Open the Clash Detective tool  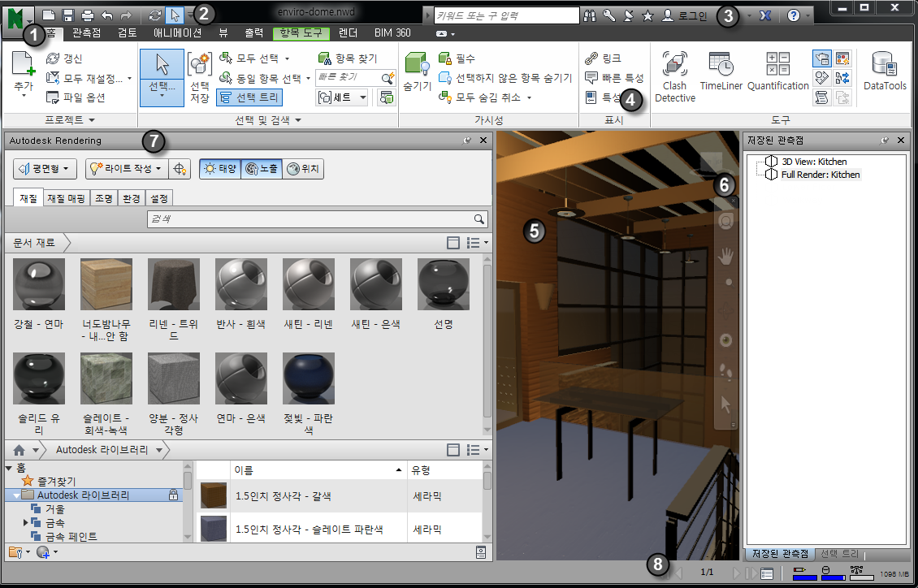pos(675,76)
